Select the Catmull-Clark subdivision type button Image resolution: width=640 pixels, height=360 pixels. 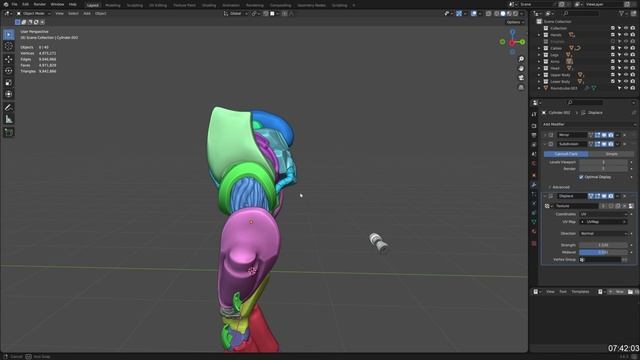click(566, 154)
